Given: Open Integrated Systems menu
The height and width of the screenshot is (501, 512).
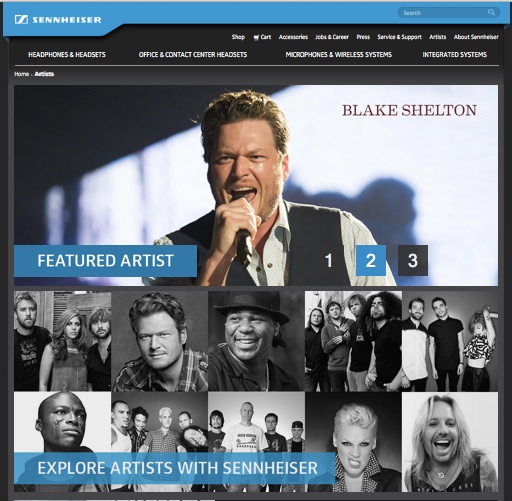Looking at the screenshot, I should point(455,55).
